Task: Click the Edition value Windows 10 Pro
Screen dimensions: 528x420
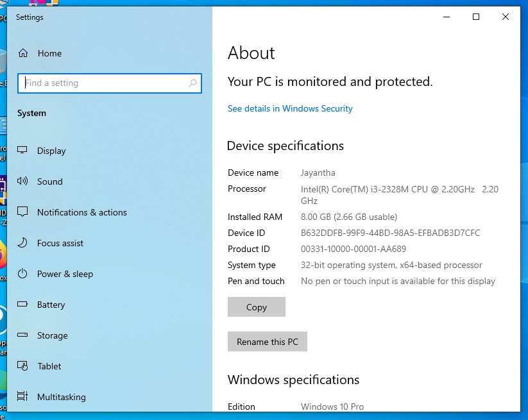Action: (x=332, y=407)
